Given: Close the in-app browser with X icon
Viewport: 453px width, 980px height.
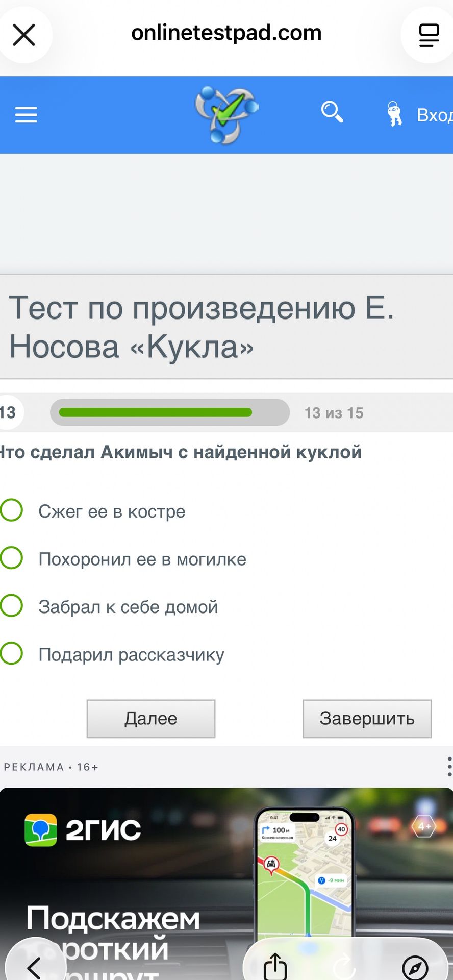Looking at the screenshot, I should point(23,35).
